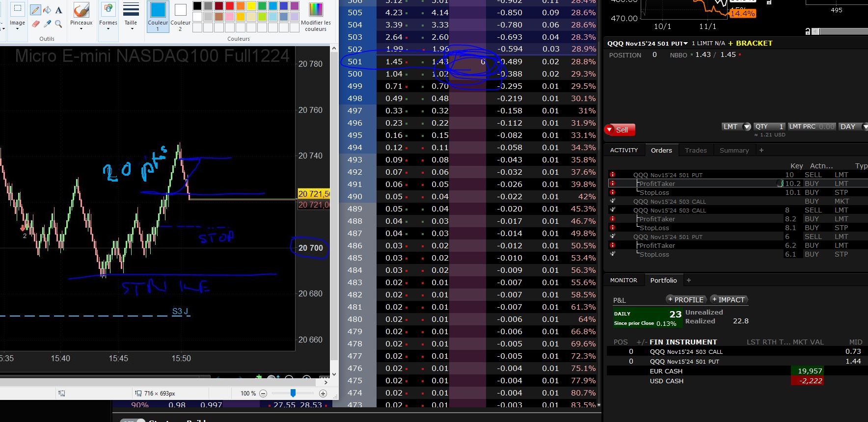This screenshot has height=422, width=868.
Task: Open the Summary tab
Action: pos(734,150)
